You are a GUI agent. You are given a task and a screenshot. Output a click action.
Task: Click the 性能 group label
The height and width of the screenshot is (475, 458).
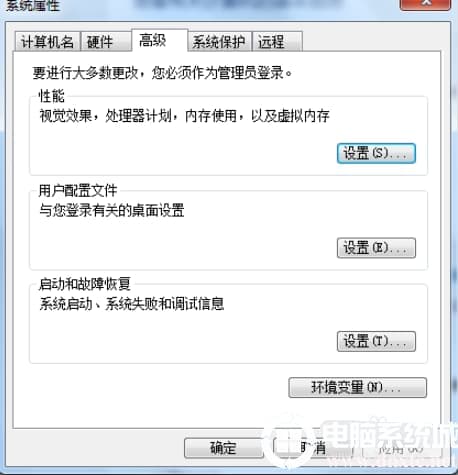[x=51, y=96]
